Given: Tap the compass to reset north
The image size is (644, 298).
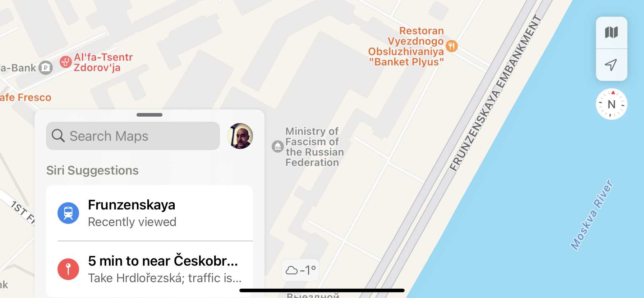Looking at the screenshot, I should pos(611,104).
